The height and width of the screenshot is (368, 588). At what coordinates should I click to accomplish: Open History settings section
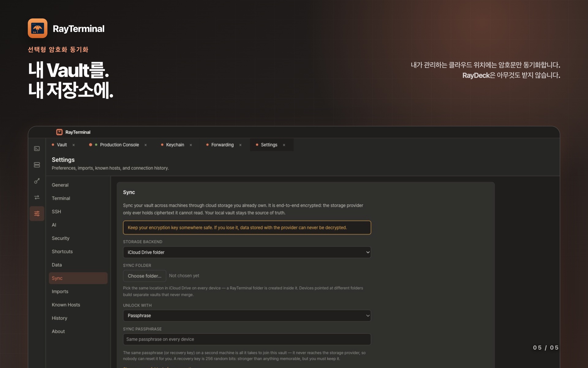pyautogui.click(x=78, y=318)
